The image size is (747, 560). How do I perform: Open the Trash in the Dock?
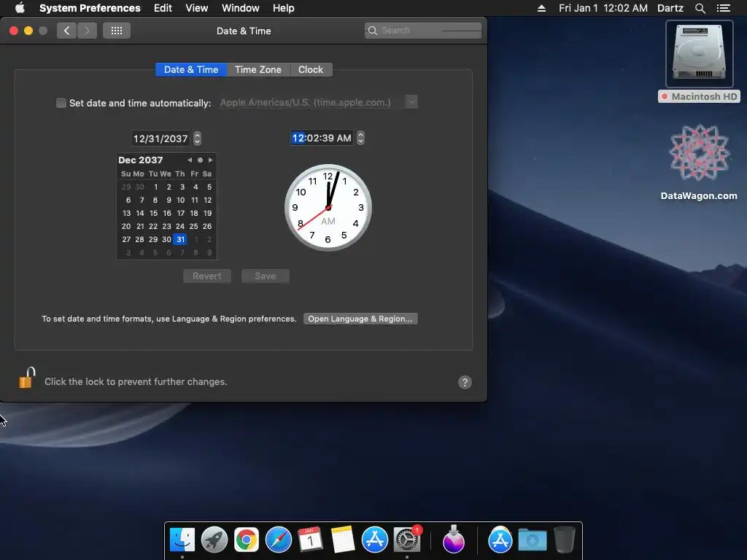pos(565,540)
